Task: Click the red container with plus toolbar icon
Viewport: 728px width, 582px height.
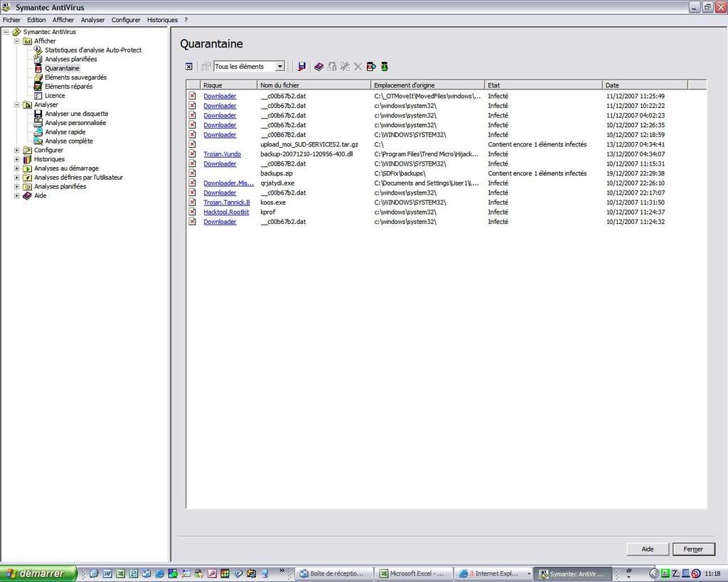Action: coord(370,67)
